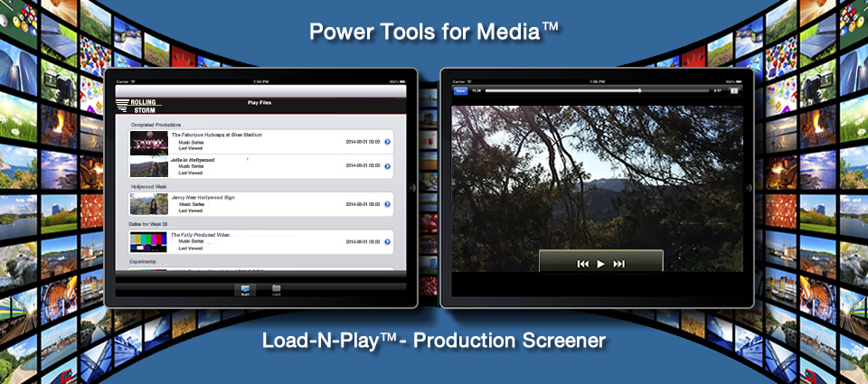This screenshot has height=384, width=868.
Task: Click the video progress scrubber handle
Action: coord(639,90)
